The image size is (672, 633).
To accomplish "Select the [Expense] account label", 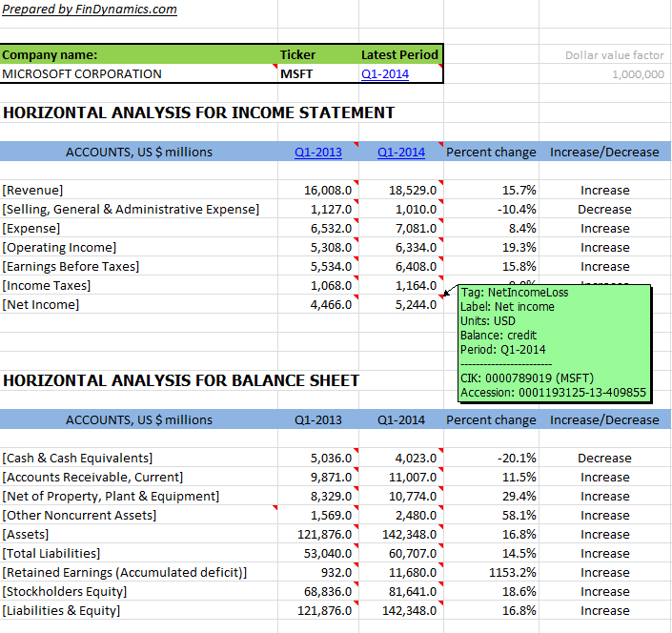I will click(31, 229).
